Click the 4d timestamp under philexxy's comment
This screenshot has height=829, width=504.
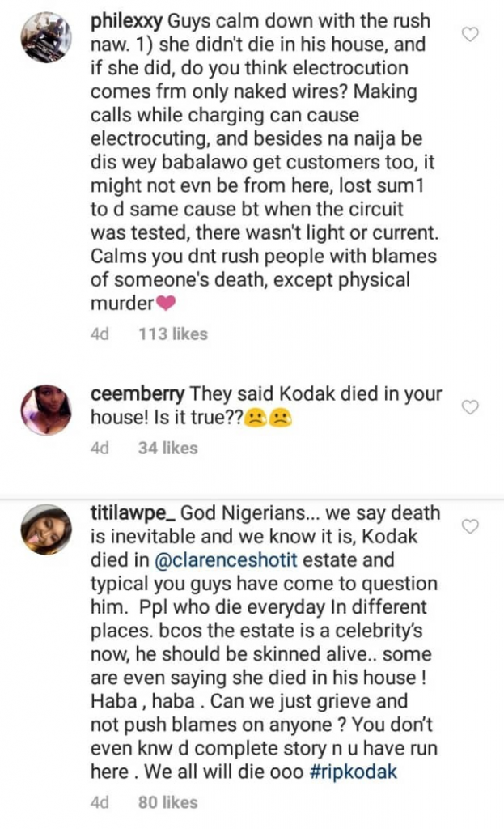click(100, 334)
